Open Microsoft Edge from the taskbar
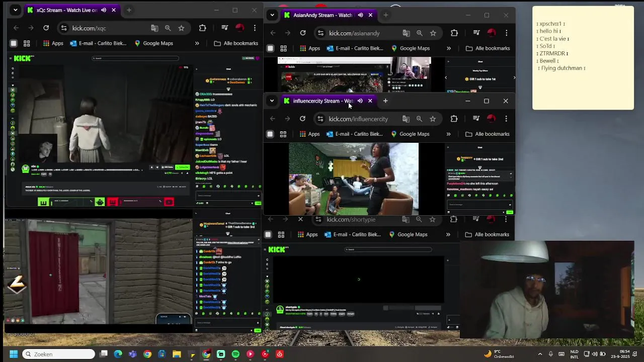 click(118, 354)
